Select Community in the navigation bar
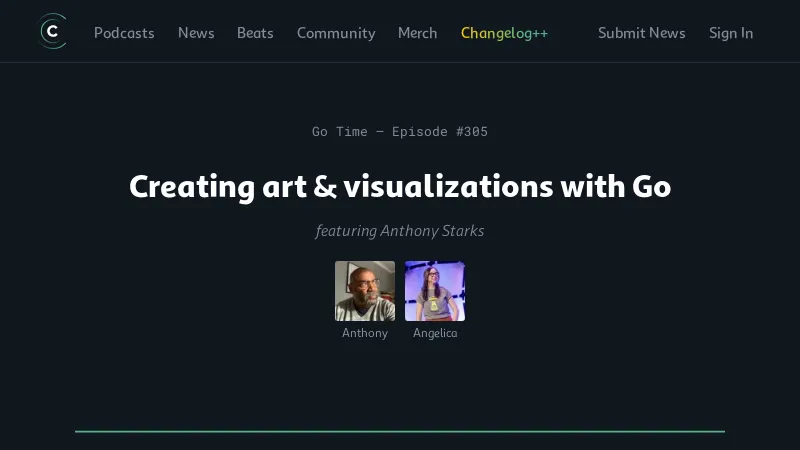 point(336,33)
